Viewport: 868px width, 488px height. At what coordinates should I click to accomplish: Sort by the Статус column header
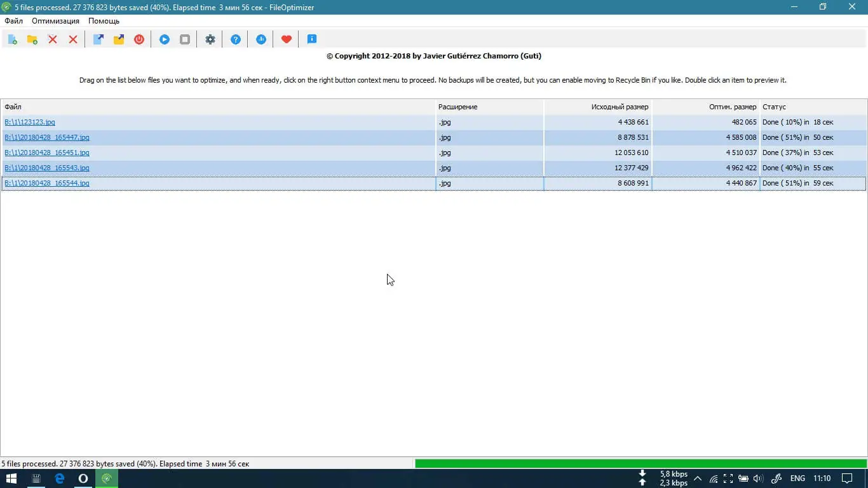tap(813, 107)
